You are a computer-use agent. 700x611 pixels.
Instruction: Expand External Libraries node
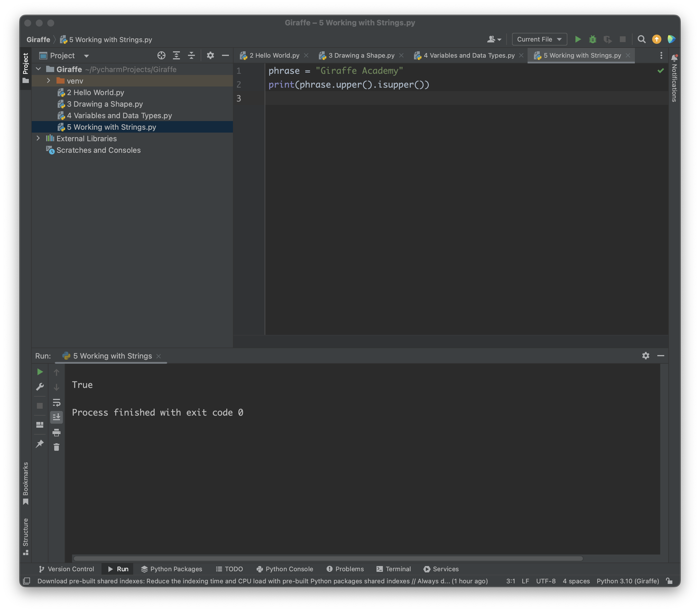click(38, 138)
